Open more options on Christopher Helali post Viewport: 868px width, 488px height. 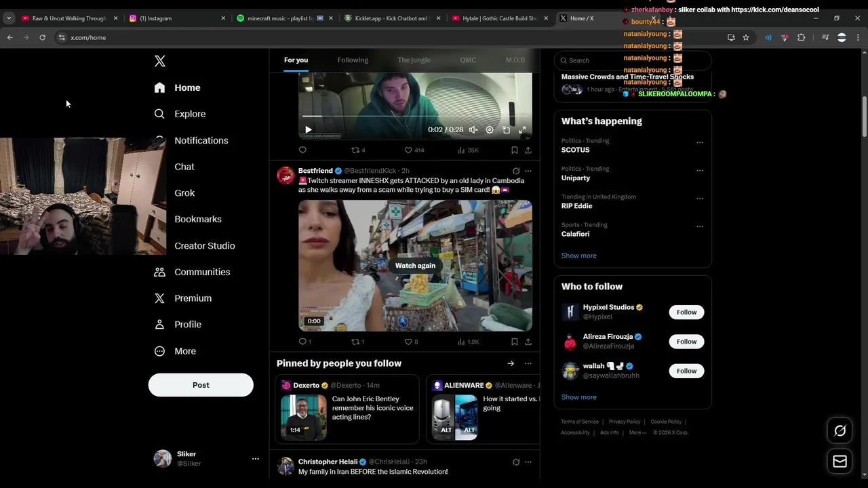pos(528,462)
